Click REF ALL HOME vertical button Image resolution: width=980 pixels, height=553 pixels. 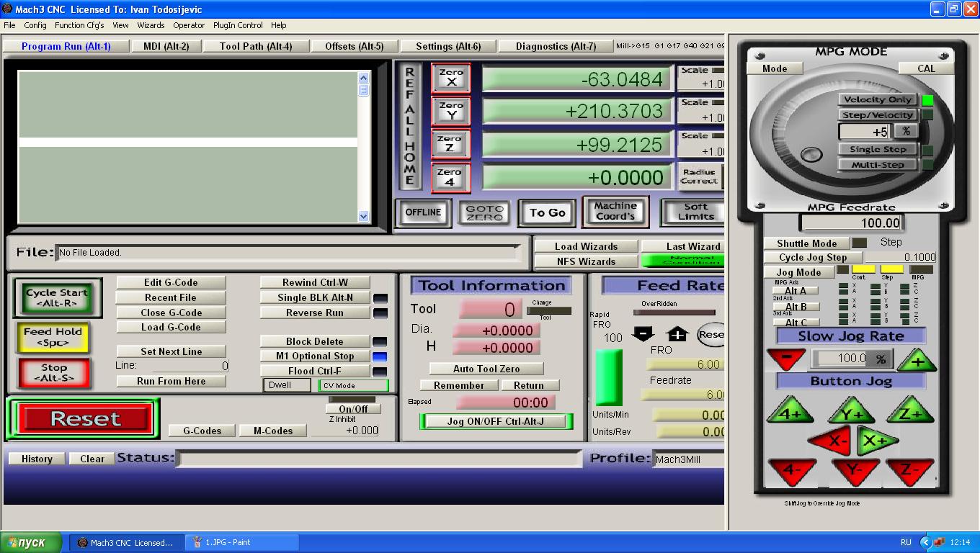[409, 127]
